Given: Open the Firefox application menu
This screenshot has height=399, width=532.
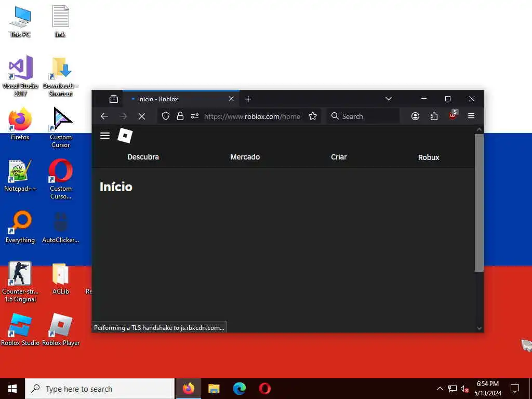Looking at the screenshot, I should 471,116.
